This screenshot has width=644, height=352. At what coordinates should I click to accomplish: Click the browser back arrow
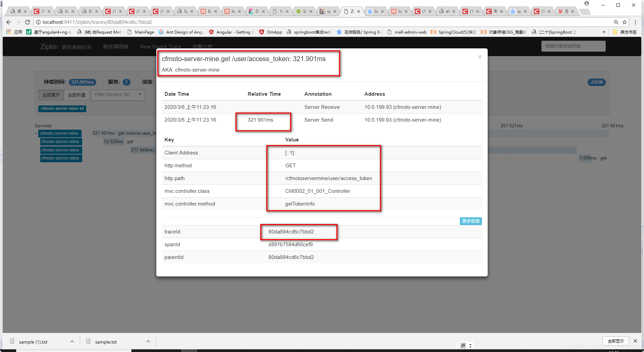(9, 22)
